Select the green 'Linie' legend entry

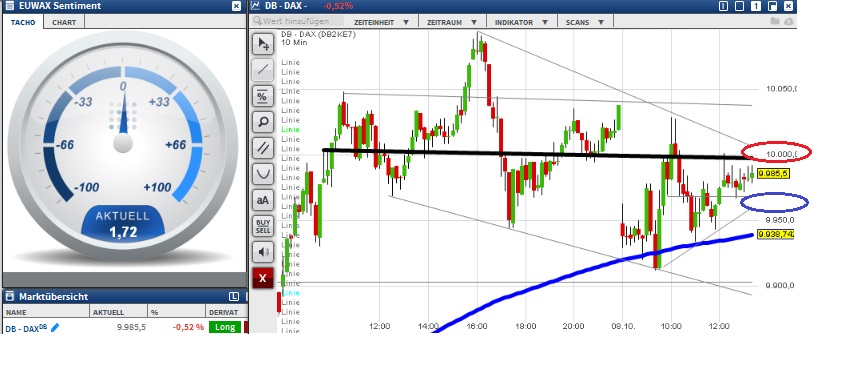(290, 129)
